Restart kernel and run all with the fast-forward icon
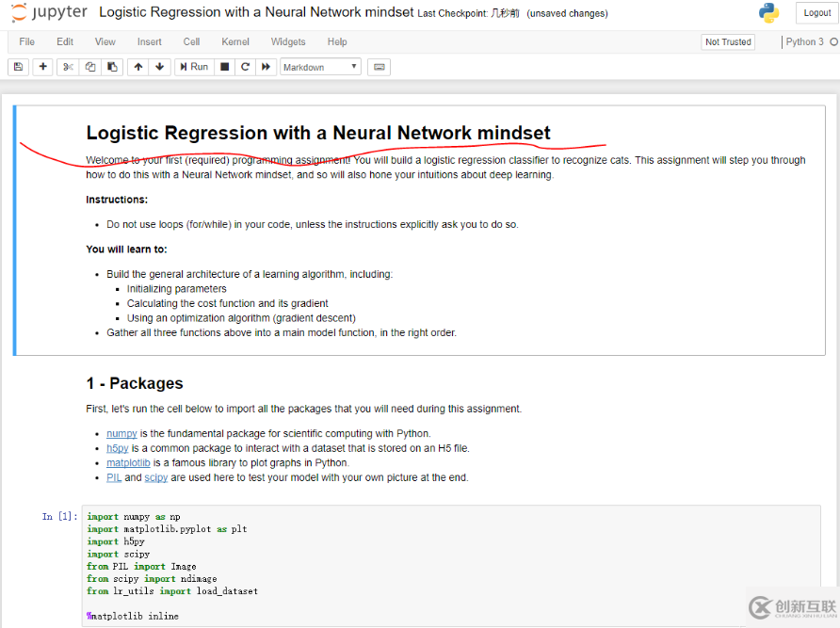The width and height of the screenshot is (840, 628). pyautogui.click(x=266, y=67)
